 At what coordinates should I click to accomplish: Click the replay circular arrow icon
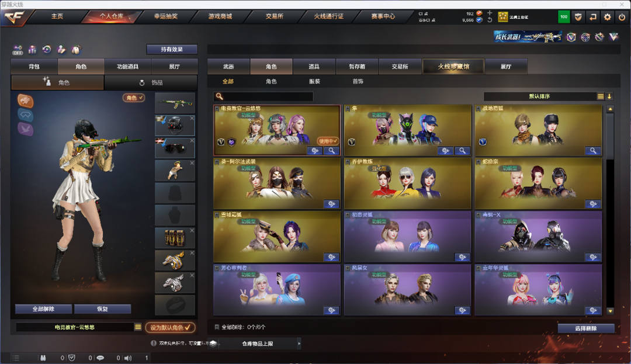tap(47, 50)
